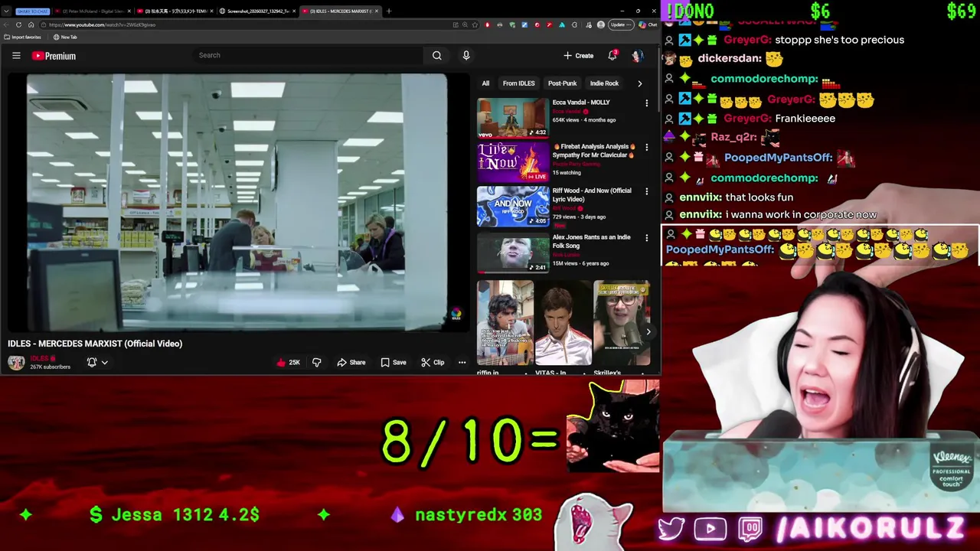Open the account avatar menu

pyautogui.click(x=637, y=56)
